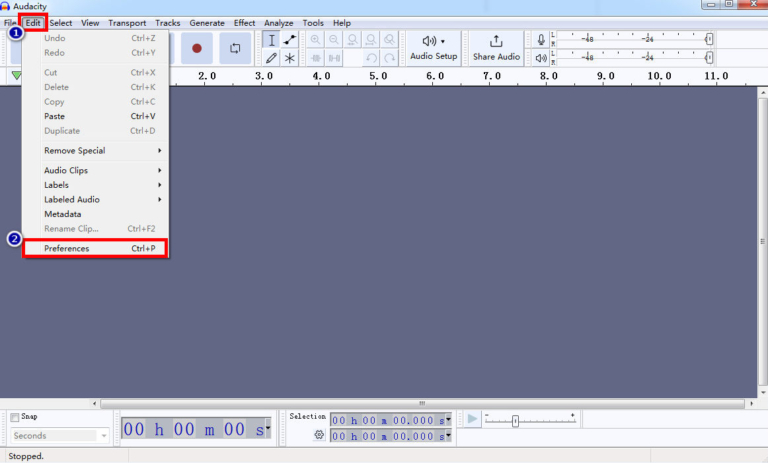Click the Zoom In magnifier icon
The height and width of the screenshot is (463, 768).
316,40
